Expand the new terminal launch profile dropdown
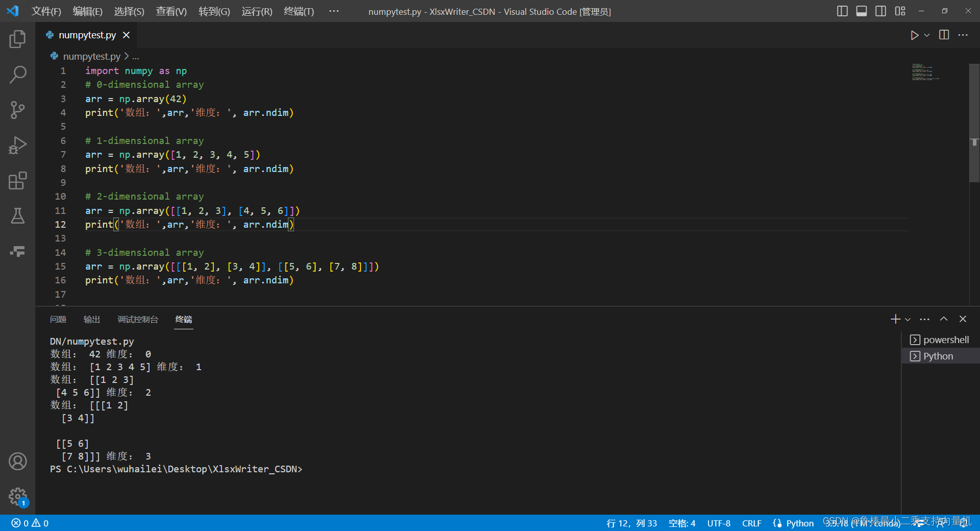The image size is (980, 531). coord(908,319)
